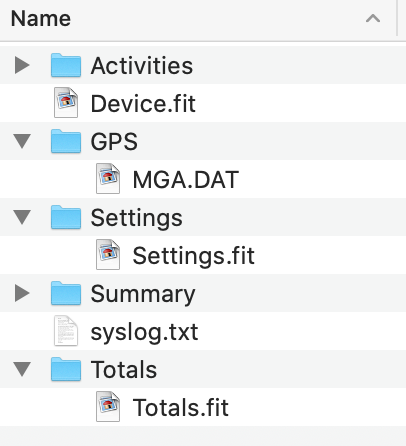Click the Totals folder icon
This screenshot has width=406, height=446.
(x=66, y=369)
